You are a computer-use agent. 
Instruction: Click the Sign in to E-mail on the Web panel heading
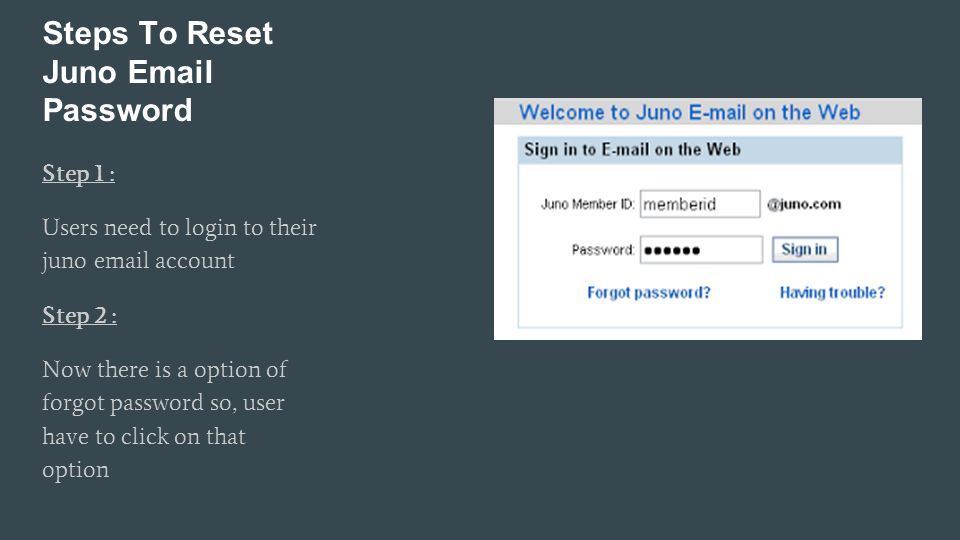[x=632, y=149]
